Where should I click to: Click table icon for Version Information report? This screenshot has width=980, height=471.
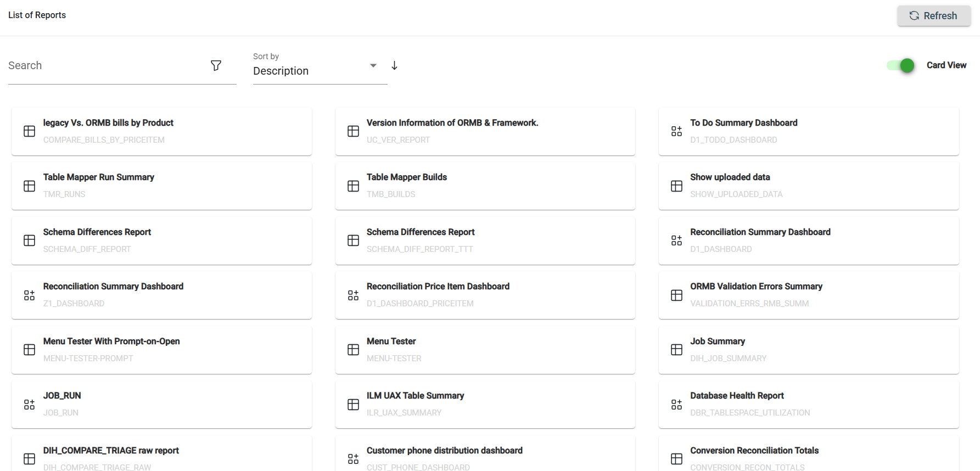coord(353,131)
